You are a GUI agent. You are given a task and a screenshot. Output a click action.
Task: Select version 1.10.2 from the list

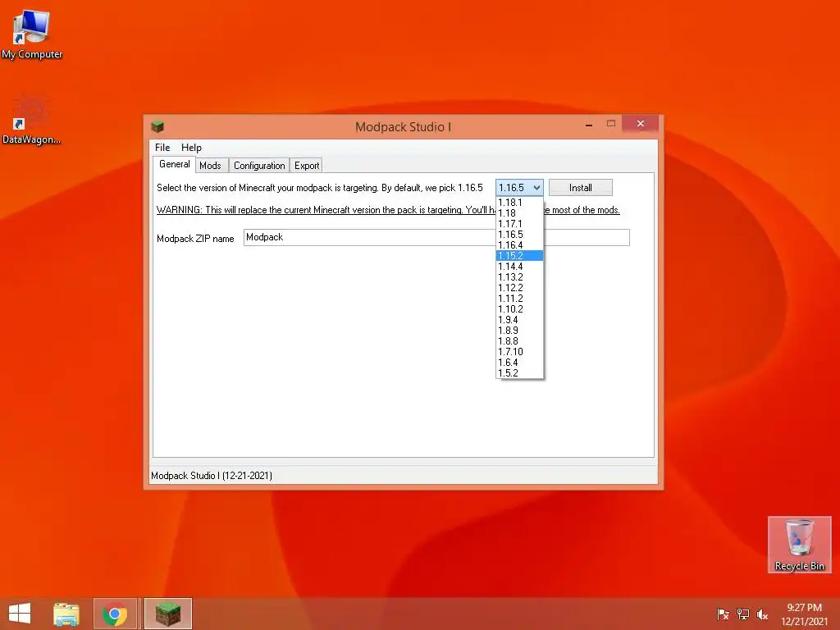[x=519, y=309]
